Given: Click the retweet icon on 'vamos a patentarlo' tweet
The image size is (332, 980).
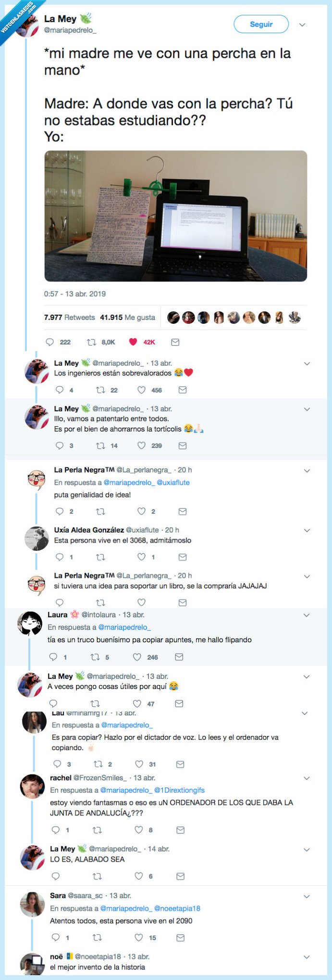Looking at the screenshot, I should [100, 445].
